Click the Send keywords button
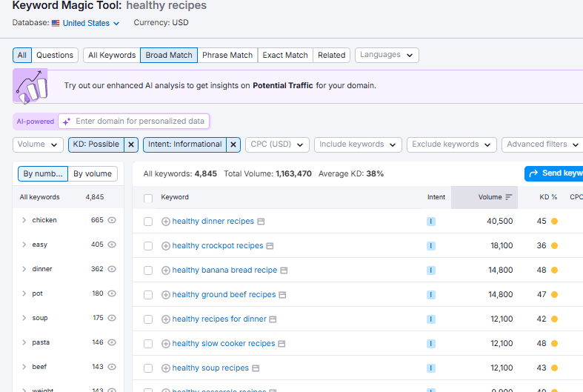Image resolution: width=583 pixels, height=392 pixels. click(554, 173)
